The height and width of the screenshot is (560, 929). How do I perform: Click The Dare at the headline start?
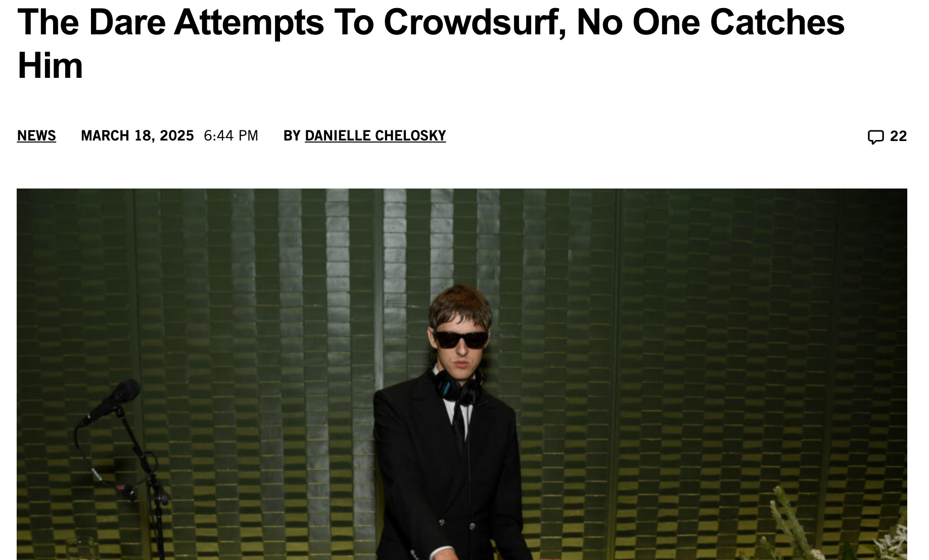pyautogui.click(x=91, y=23)
